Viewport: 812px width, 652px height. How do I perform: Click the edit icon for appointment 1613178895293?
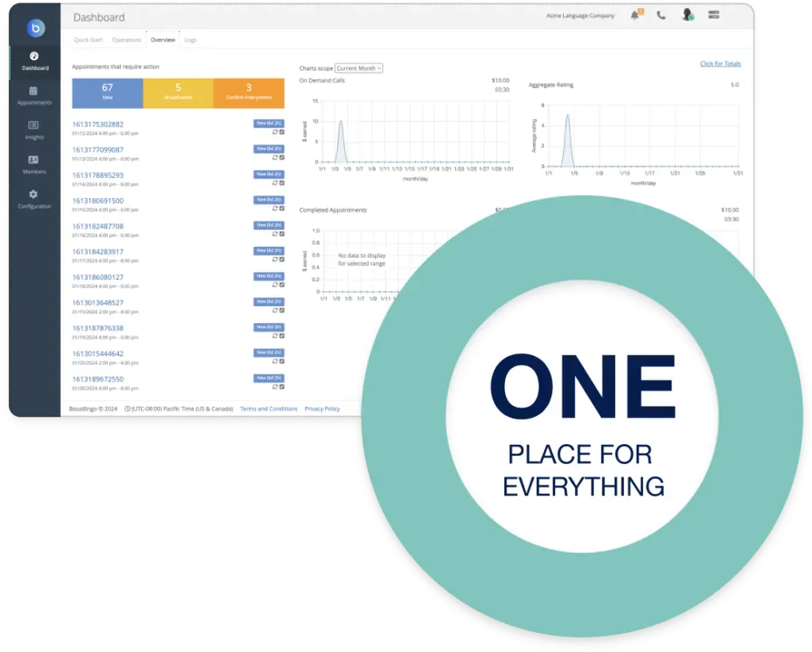(x=282, y=182)
